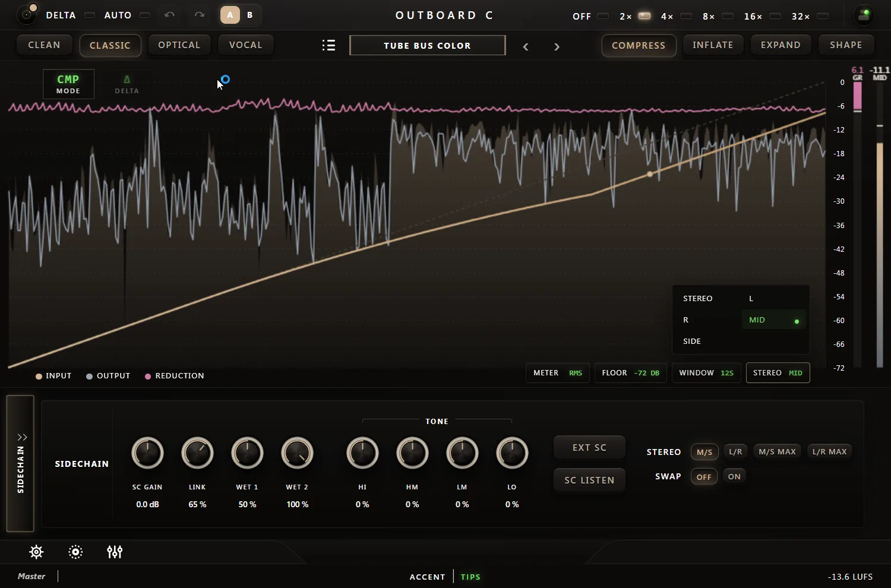This screenshot has height=588, width=891.
Task: Open the METER RMS dropdown
Action: [558, 373]
